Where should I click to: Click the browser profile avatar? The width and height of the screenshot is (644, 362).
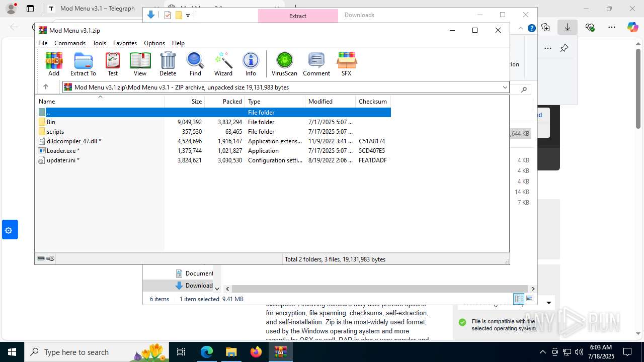[x=11, y=9]
